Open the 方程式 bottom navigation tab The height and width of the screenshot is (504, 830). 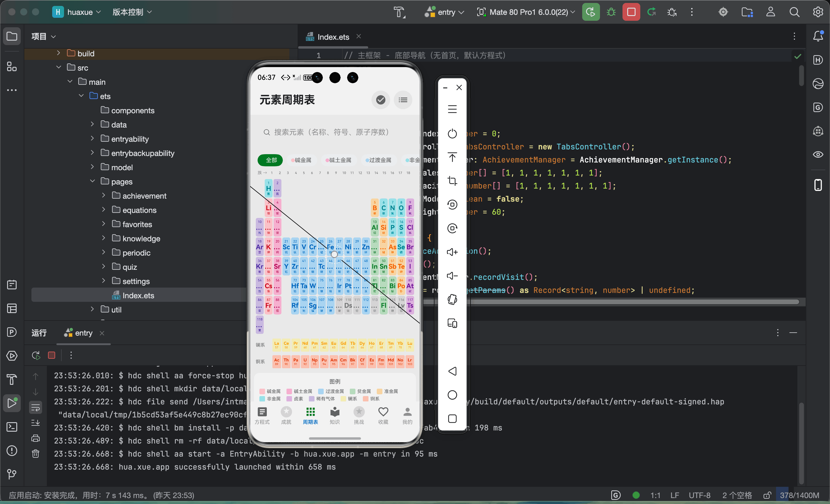(x=262, y=415)
